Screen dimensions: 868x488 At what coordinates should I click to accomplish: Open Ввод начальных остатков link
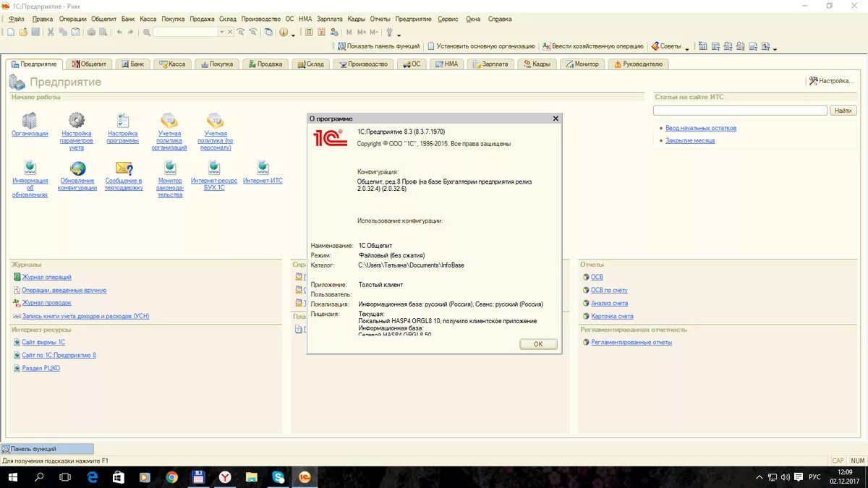pos(701,128)
